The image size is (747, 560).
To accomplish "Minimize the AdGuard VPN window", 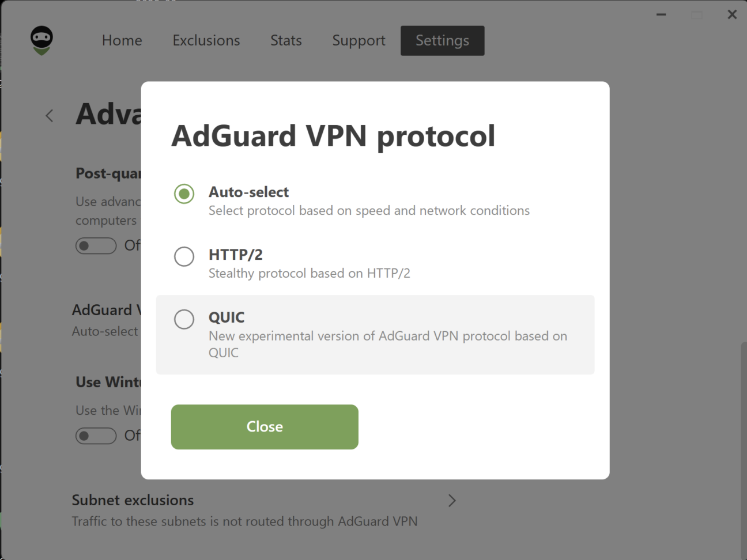I will point(661,14).
